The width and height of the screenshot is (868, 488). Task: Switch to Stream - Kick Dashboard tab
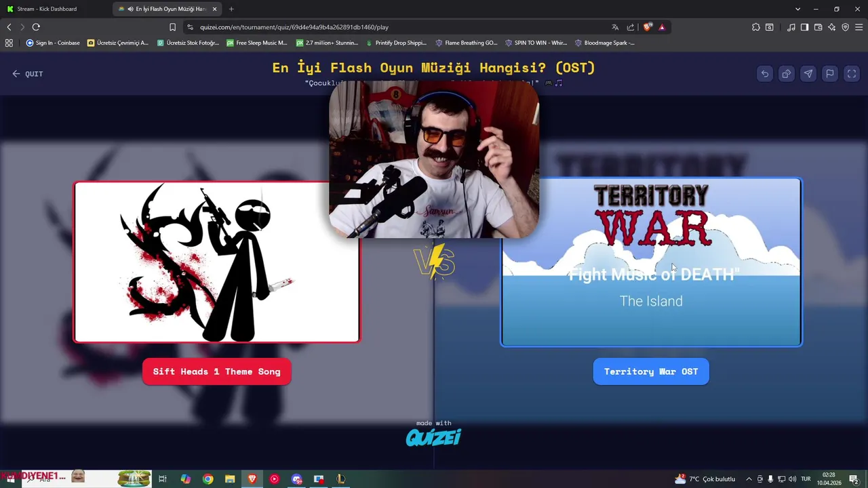click(x=47, y=9)
